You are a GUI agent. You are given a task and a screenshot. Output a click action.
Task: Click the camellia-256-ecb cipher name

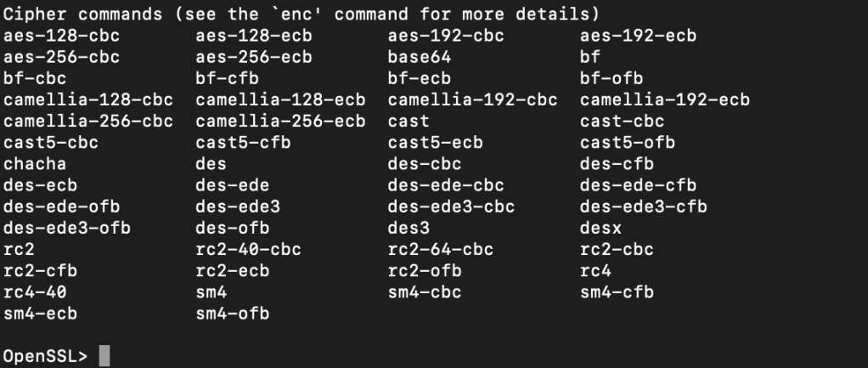(280, 122)
